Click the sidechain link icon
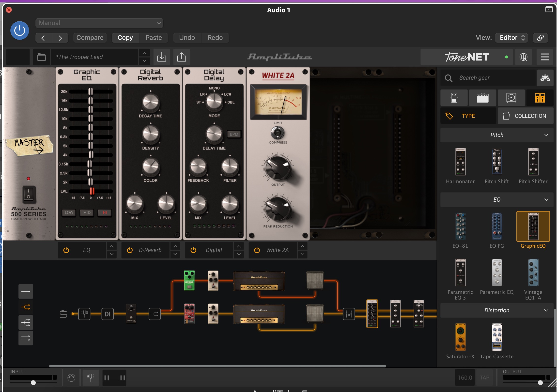Image resolution: width=557 pixels, height=392 pixels. pyautogui.click(x=540, y=38)
